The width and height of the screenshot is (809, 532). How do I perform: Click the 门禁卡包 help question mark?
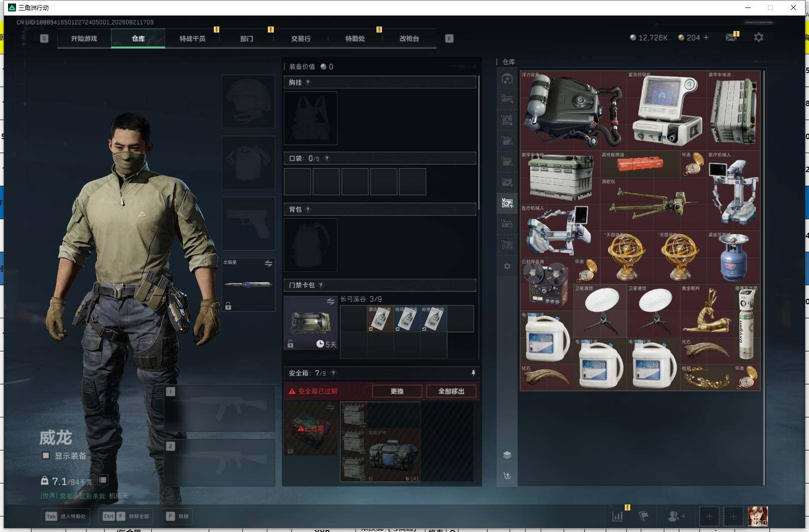click(x=321, y=285)
